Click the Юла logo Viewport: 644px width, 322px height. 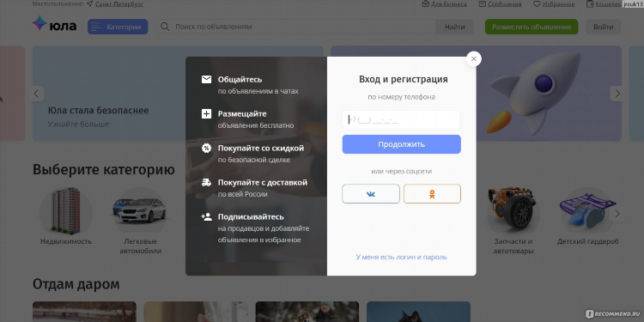point(54,25)
